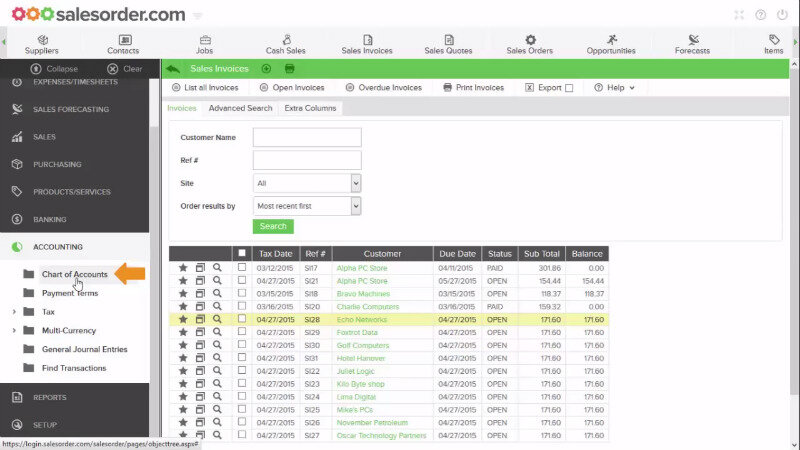The image size is (800, 450).
Task: Click the Customer Name input field
Action: 307,137
